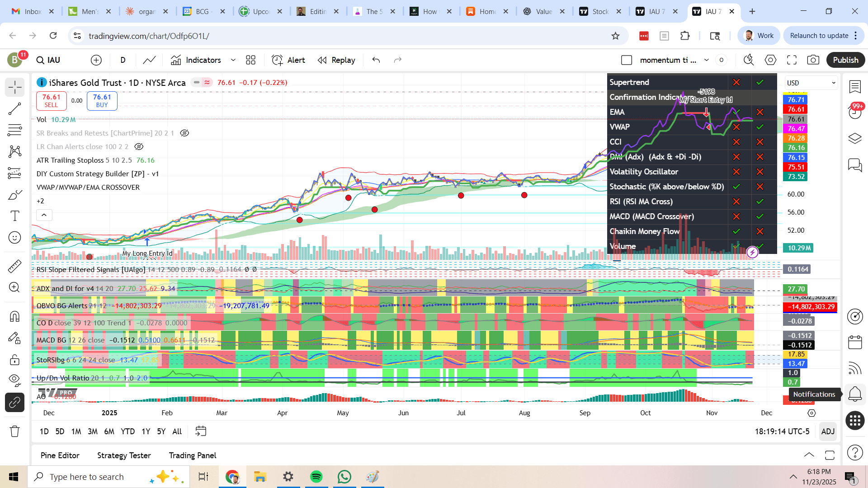This screenshot has width=868, height=488.
Task: Open the Strategy Tester tab
Action: (x=124, y=455)
